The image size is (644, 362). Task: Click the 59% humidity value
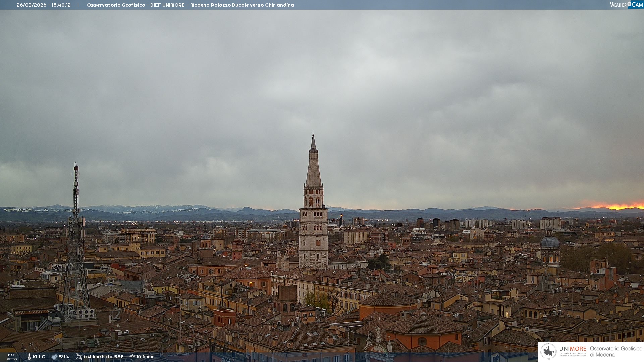[x=64, y=357]
